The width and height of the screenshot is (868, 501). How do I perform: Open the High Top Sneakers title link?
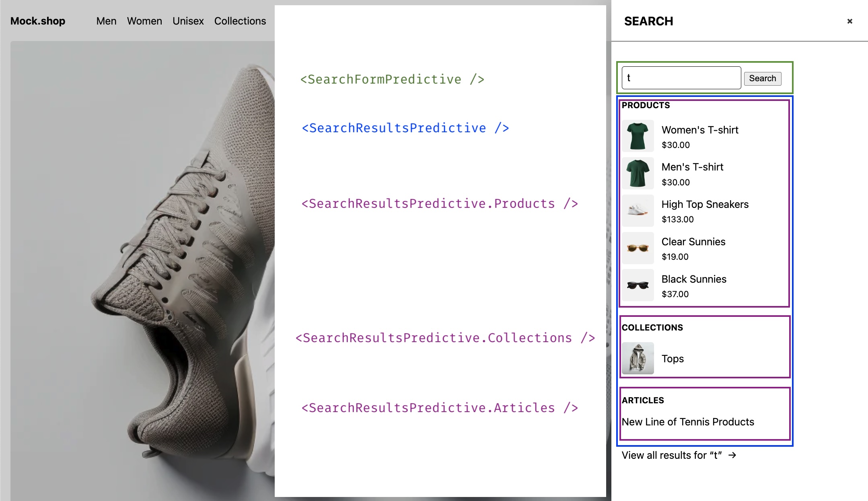pos(705,204)
